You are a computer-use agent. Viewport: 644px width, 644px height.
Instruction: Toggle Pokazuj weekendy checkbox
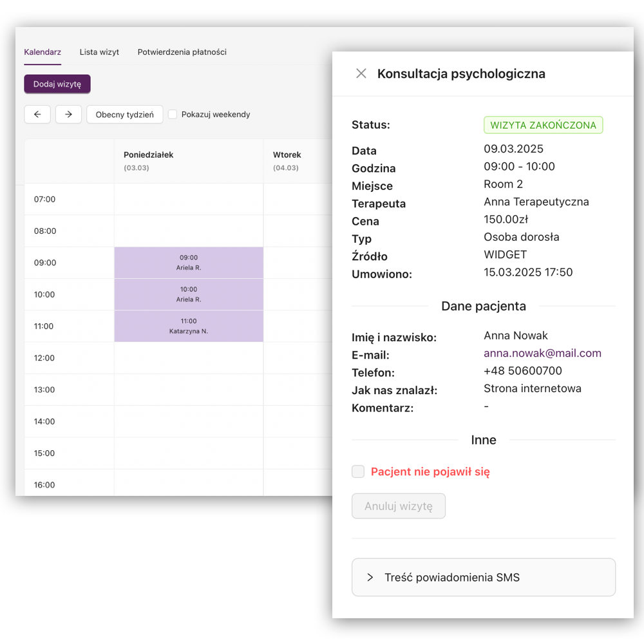173,115
